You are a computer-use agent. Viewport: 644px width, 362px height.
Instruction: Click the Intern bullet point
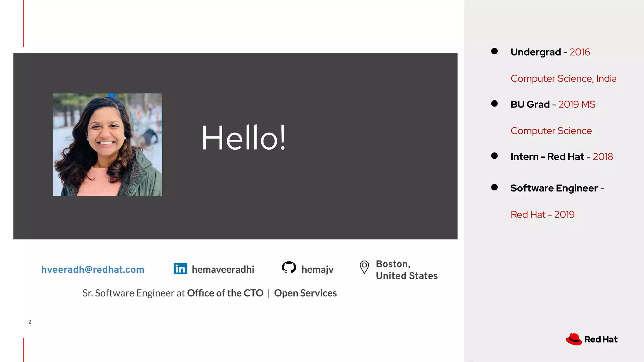coord(494,156)
